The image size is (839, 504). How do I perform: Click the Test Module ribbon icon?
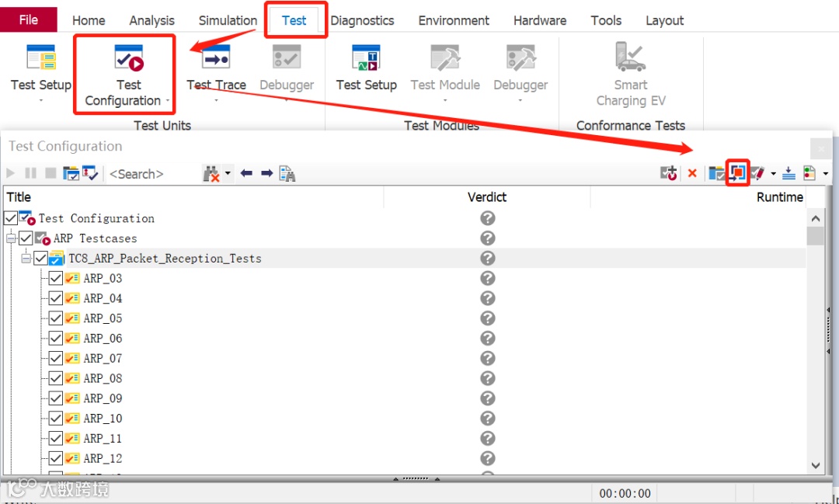[445, 57]
